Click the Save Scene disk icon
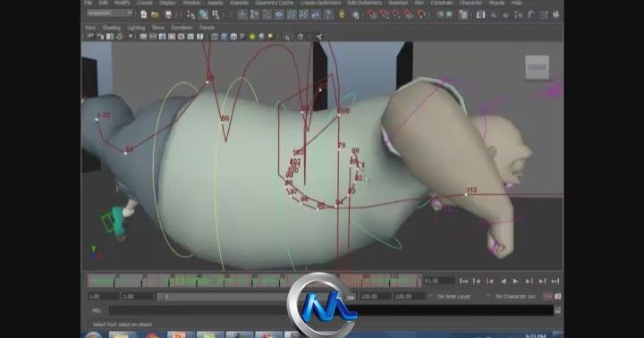Image resolution: width=644 pixels, height=338 pixels. click(168, 15)
